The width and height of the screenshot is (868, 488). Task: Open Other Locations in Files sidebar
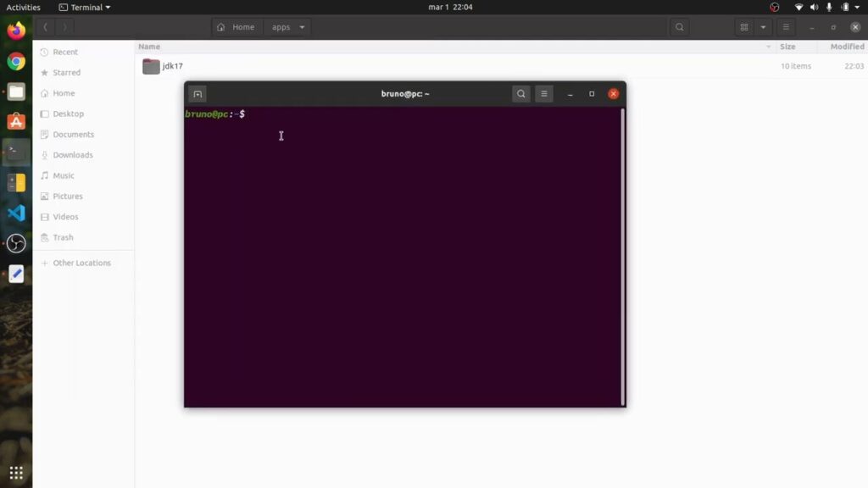pyautogui.click(x=83, y=263)
